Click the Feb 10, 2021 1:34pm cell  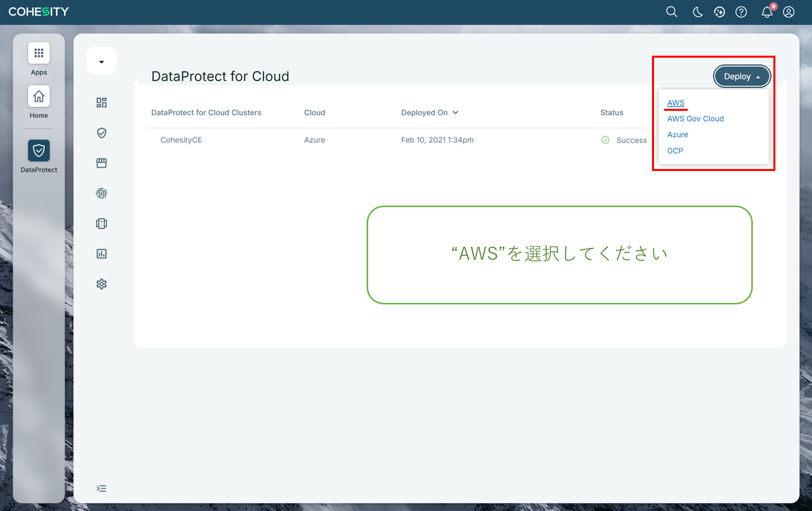(x=437, y=140)
